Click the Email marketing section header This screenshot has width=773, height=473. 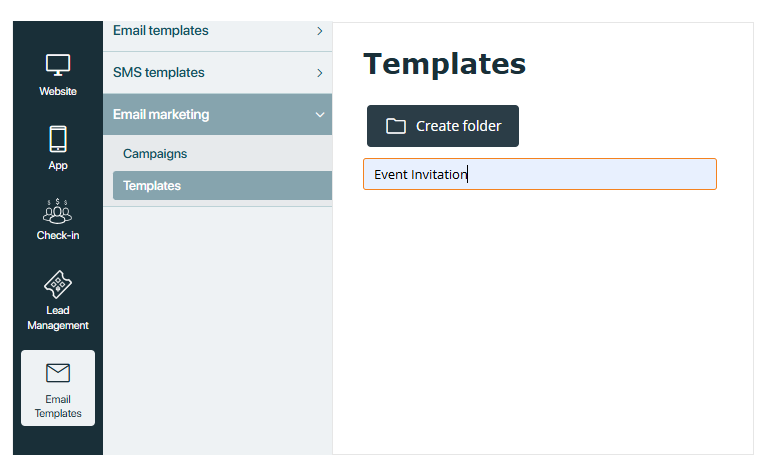coord(217,114)
